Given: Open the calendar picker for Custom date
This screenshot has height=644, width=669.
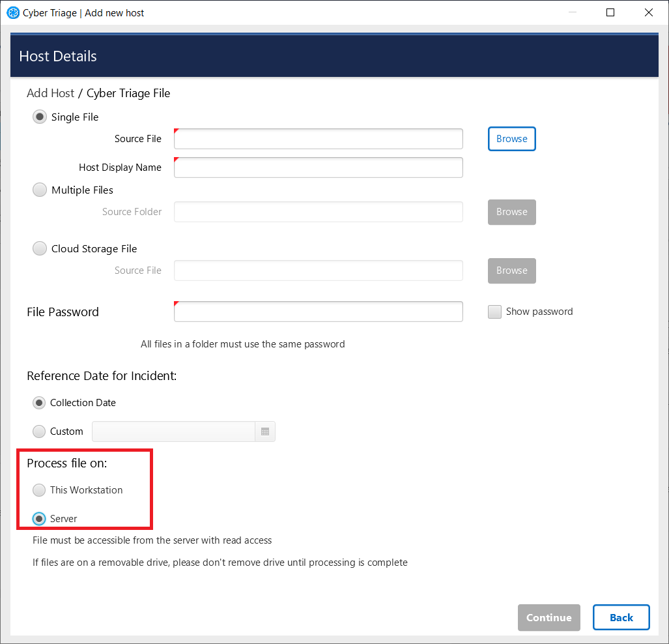Looking at the screenshot, I should tap(265, 432).
